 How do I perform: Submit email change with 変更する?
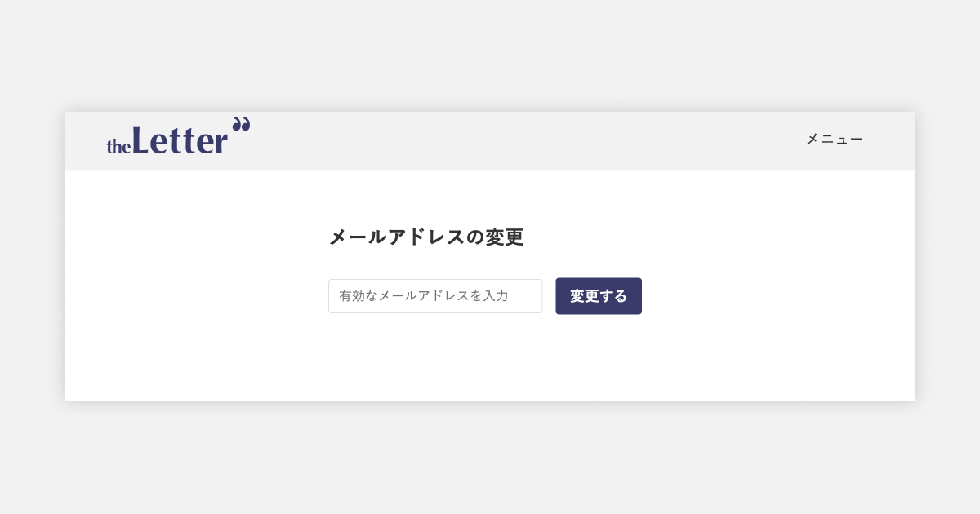tap(599, 296)
